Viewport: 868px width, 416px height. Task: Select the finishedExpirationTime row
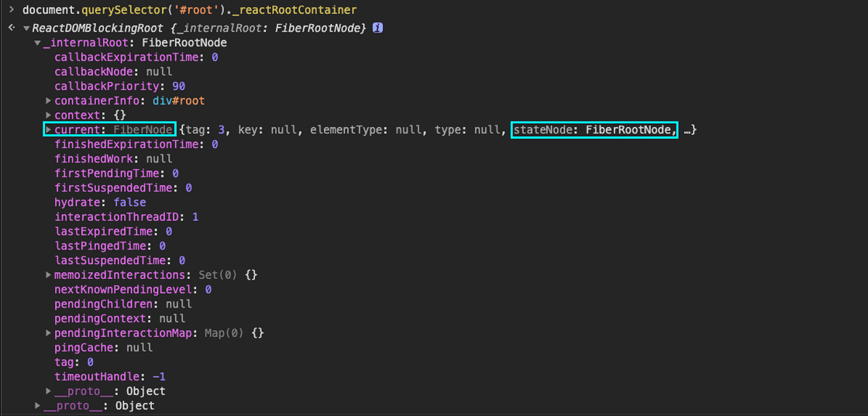[x=136, y=144]
